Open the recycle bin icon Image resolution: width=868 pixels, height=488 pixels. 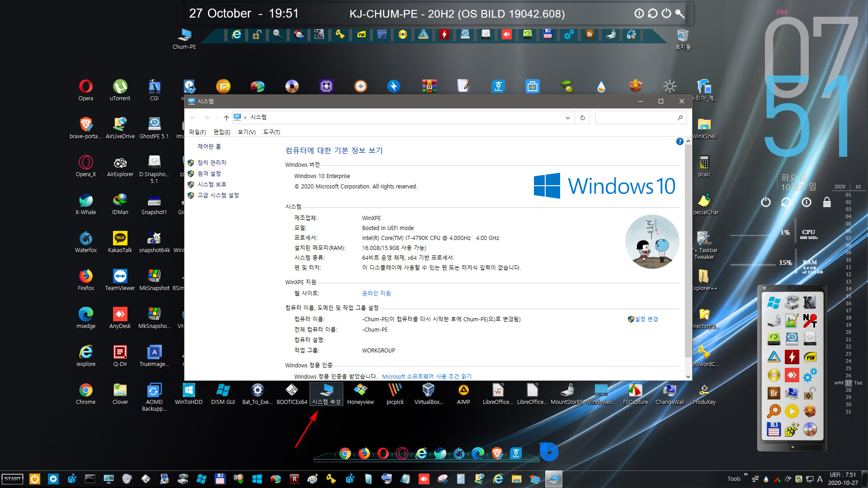point(683,39)
